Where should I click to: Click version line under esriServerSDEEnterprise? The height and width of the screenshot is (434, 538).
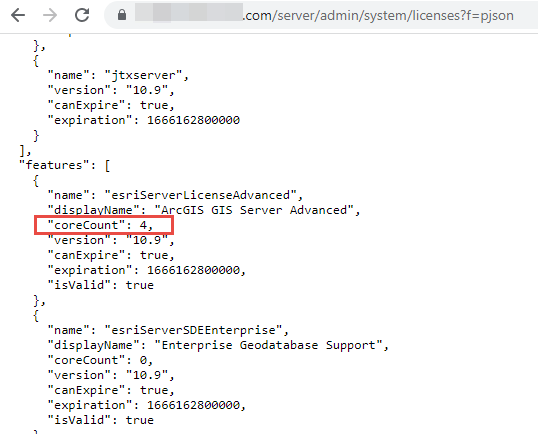[x=111, y=375]
